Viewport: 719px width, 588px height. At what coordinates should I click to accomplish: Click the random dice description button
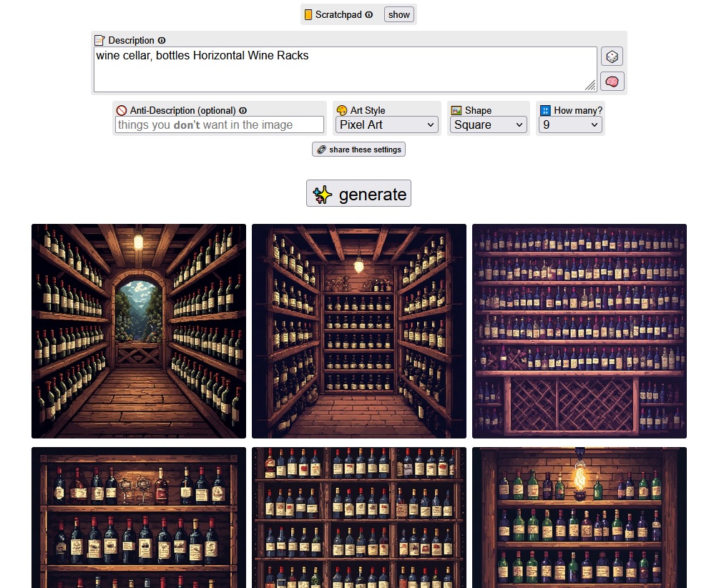[x=612, y=57]
